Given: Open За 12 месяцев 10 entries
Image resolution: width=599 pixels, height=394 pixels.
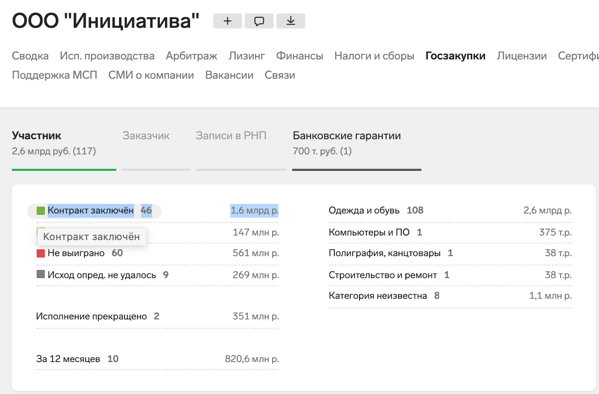Looking at the screenshot, I should click(x=77, y=359).
